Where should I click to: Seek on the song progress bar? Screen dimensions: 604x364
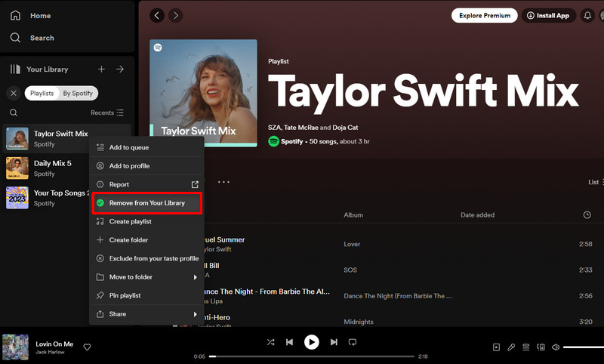[312, 356]
